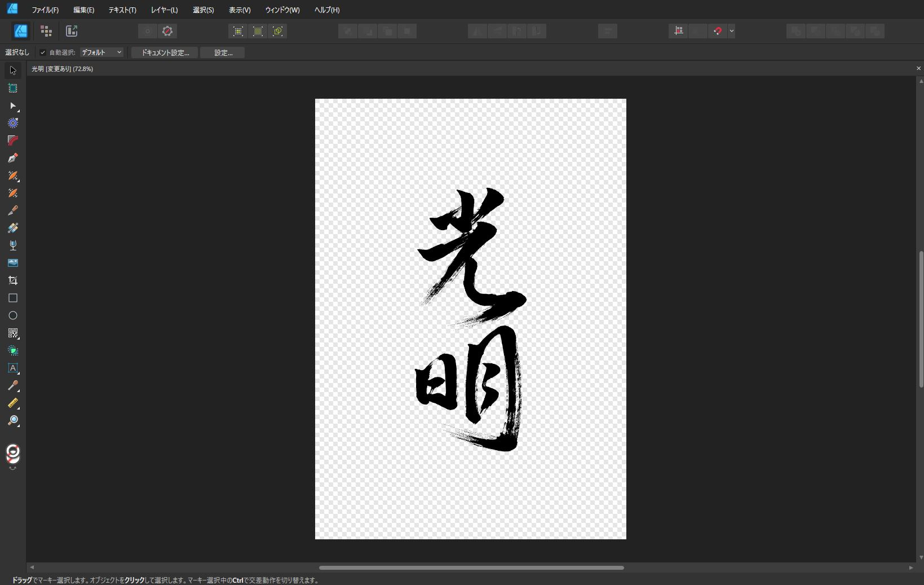Select the Artistic Text tool
924x585 pixels.
tap(13, 368)
